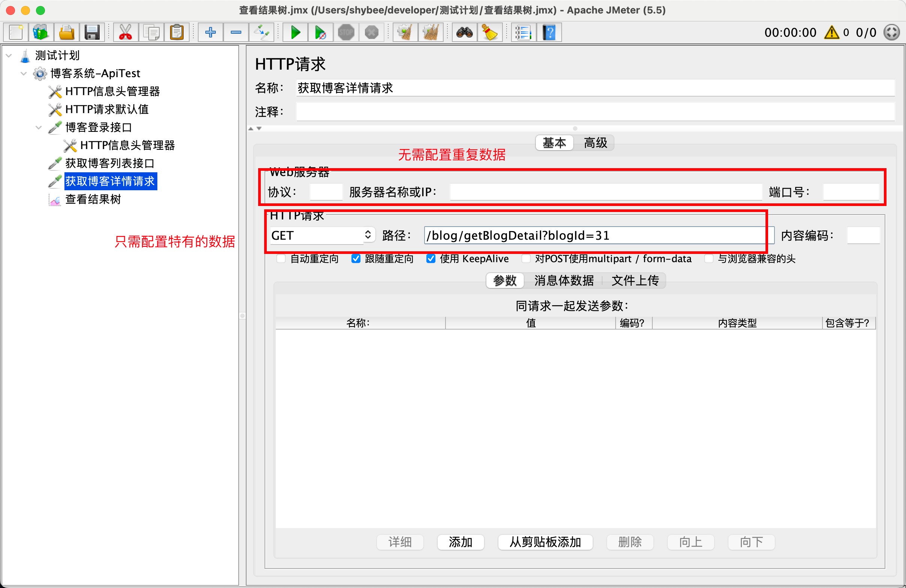Click the 从剪贴板添加 button

(545, 542)
